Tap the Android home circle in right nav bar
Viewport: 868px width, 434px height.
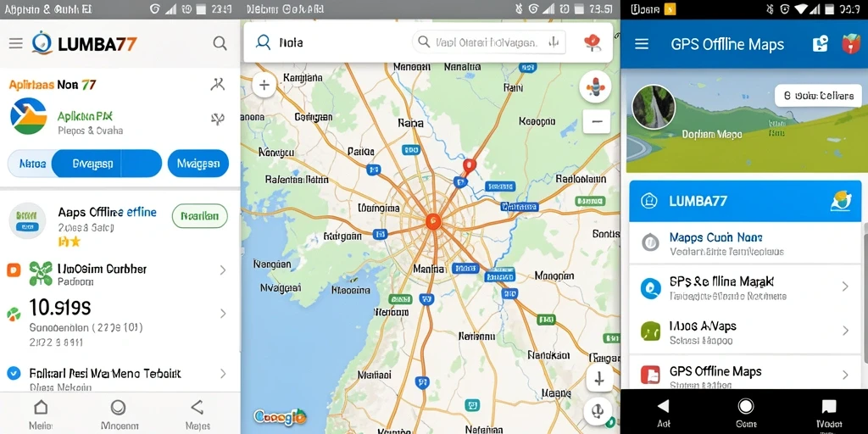pos(746,406)
